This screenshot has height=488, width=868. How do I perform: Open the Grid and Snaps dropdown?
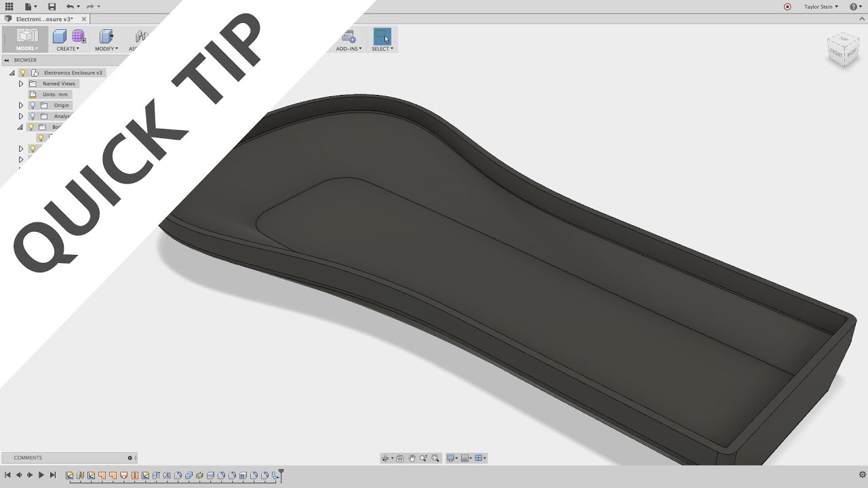[466, 458]
